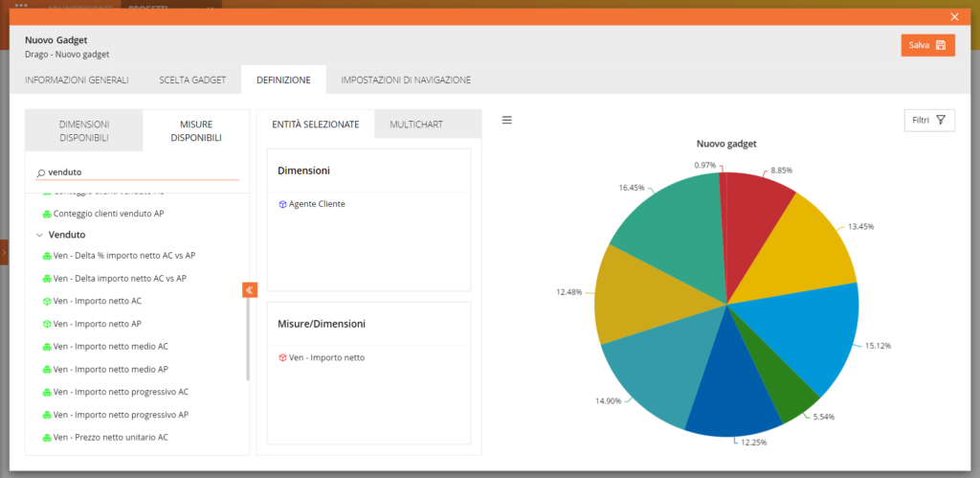This screenshot has width=980, height=478.
Task: Click the red Ven - Importo netto measure icon
Action: coord(282,358)
